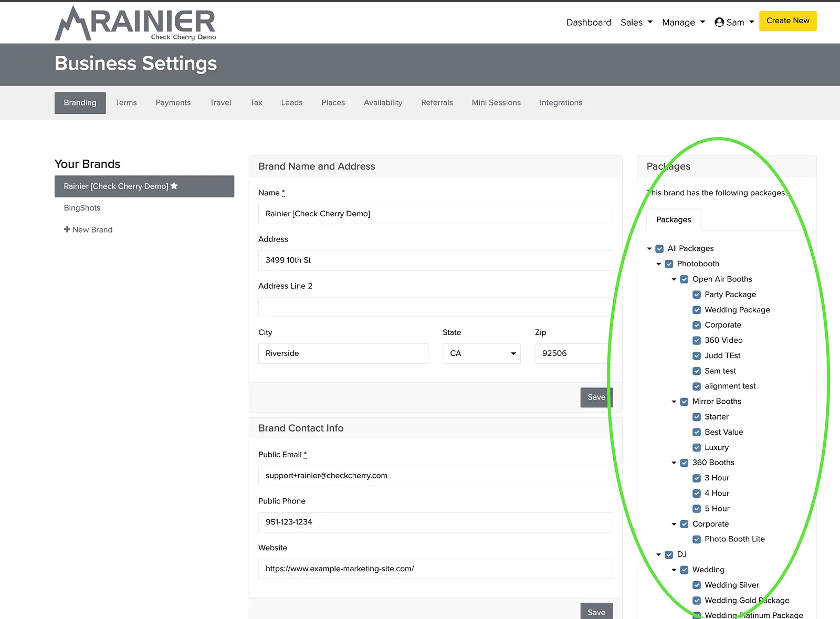
Task: Uncheck the Luxury package checkbox
Action: [697, 447]
